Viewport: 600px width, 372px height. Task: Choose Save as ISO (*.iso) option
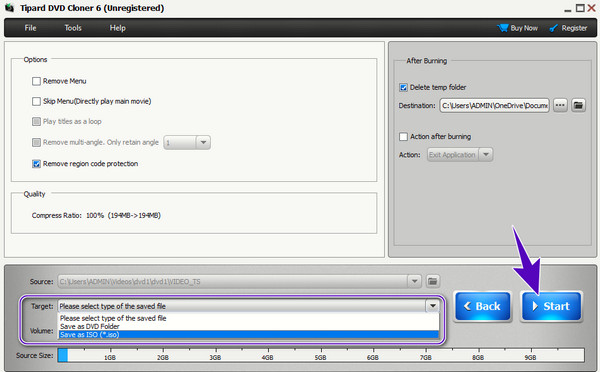248,335
